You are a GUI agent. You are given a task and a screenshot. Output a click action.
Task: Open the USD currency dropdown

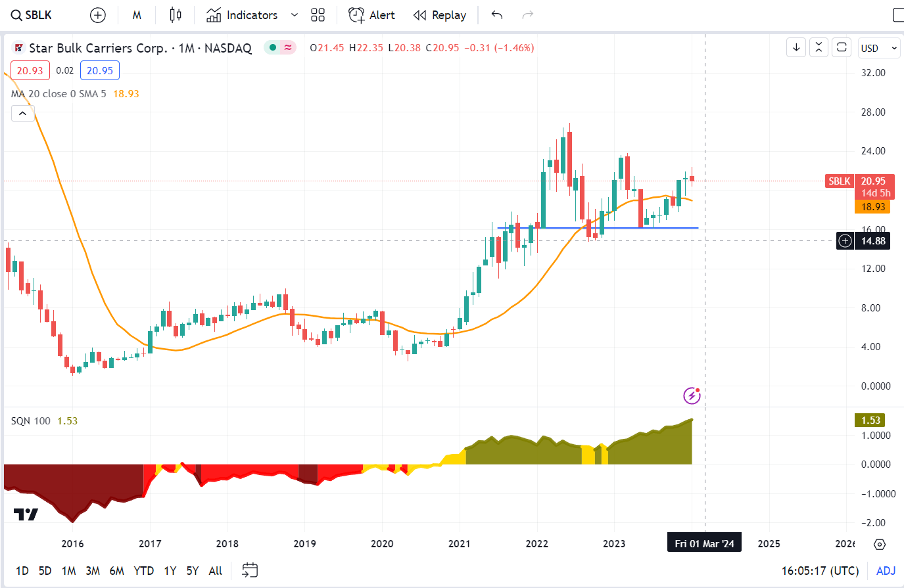[x=879, y=47]
